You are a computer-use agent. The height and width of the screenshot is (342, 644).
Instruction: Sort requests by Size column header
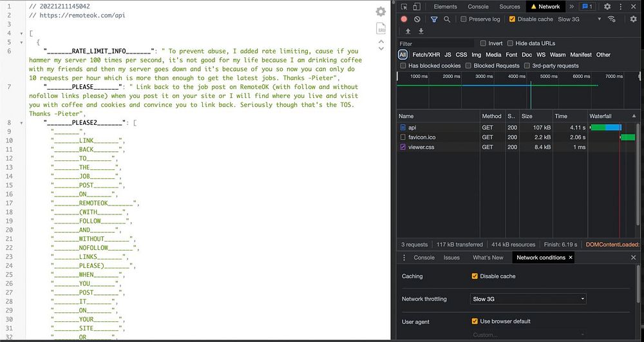536,116
